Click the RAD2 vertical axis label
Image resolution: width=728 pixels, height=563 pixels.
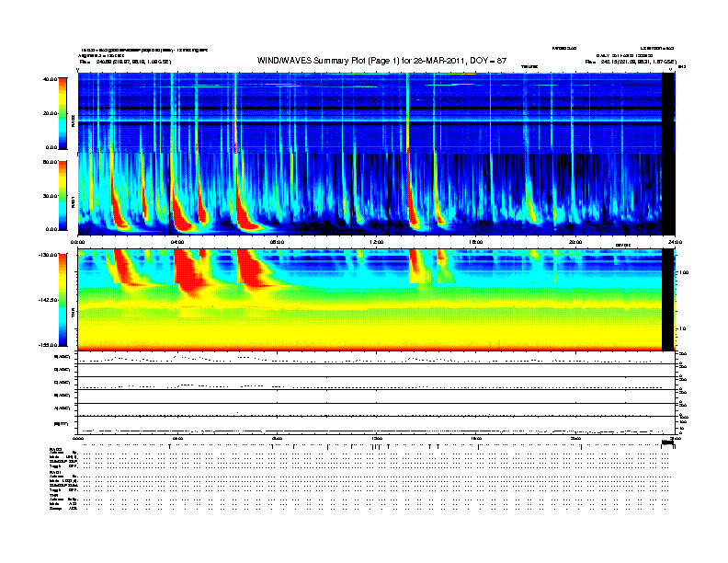(74, 121)
